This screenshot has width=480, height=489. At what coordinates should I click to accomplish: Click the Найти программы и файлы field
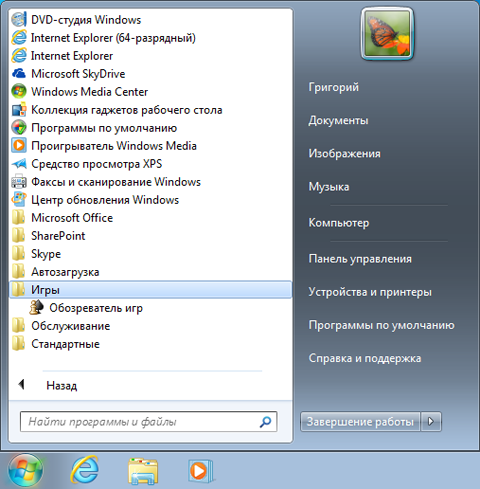pos(148,422)
